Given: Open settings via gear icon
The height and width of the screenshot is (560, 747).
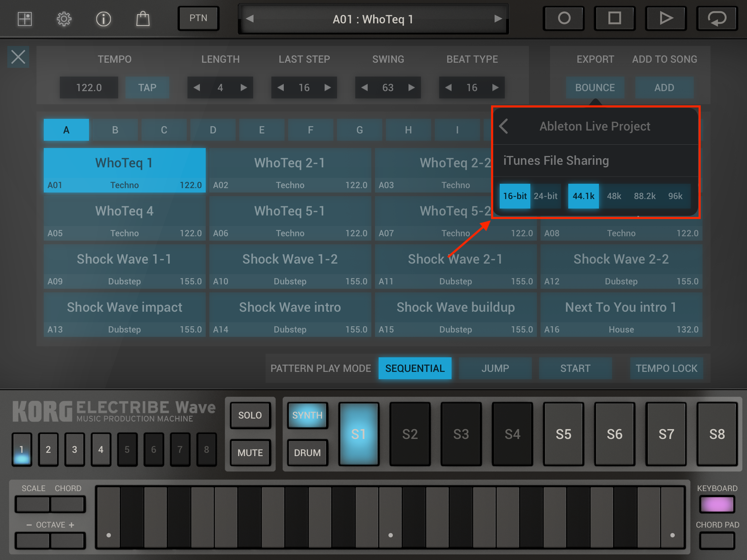Looking at the screenshot, I should 64,19.
